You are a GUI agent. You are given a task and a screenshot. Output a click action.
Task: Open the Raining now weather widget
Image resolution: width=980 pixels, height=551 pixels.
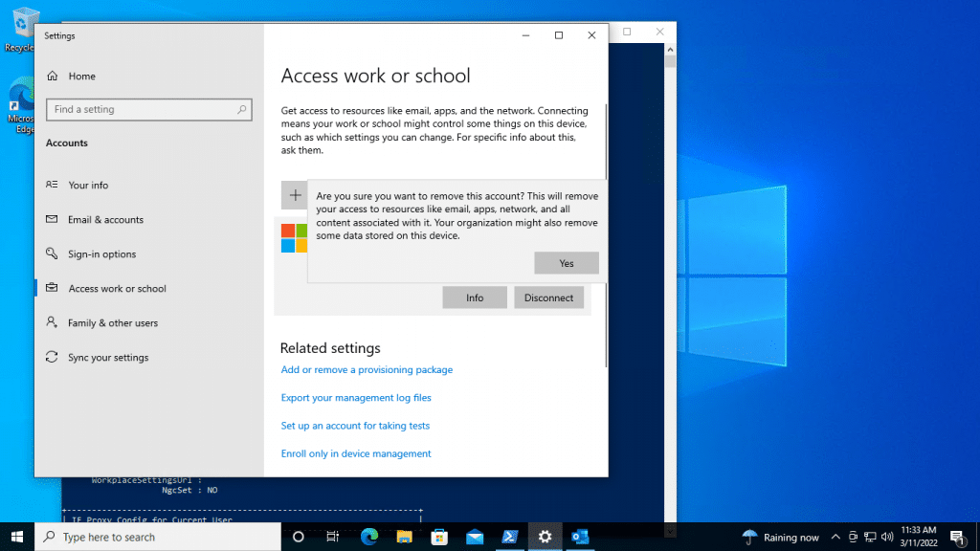781,537
